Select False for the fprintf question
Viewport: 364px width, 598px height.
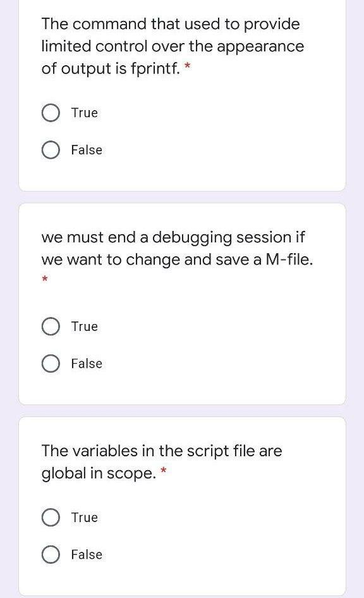pyautogui.click(x=51, y=150)
